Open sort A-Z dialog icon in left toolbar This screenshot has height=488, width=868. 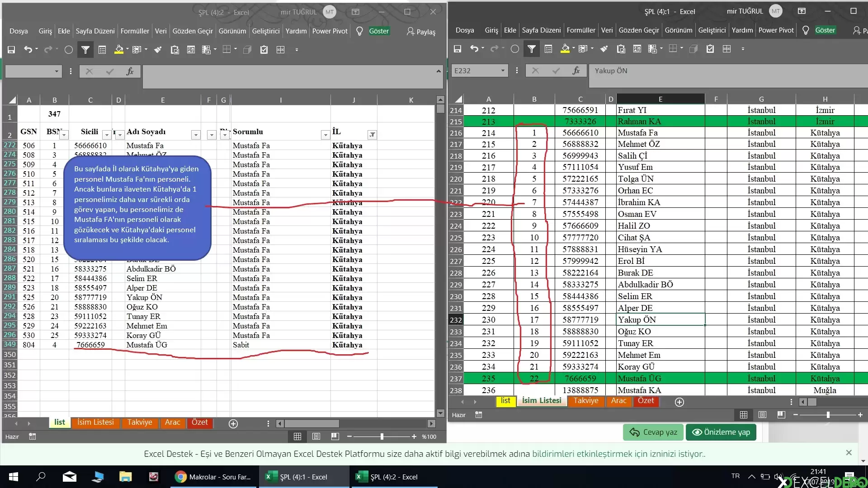tap(191, 50)
